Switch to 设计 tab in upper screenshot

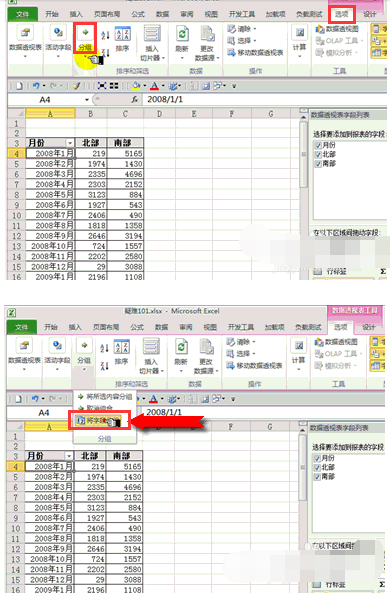[x=369, y=14]
